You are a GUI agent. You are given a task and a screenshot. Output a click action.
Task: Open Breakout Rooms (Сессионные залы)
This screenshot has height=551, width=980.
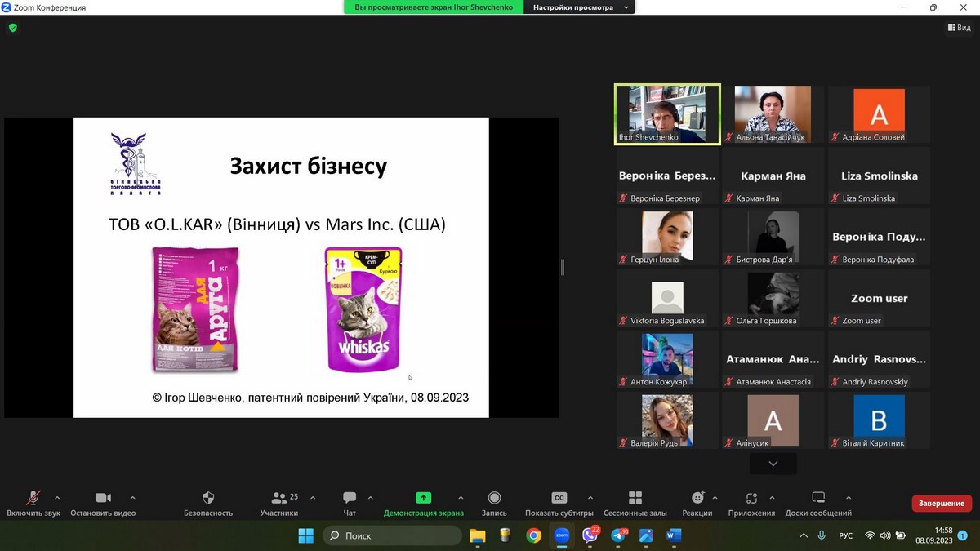click(635, 498)
